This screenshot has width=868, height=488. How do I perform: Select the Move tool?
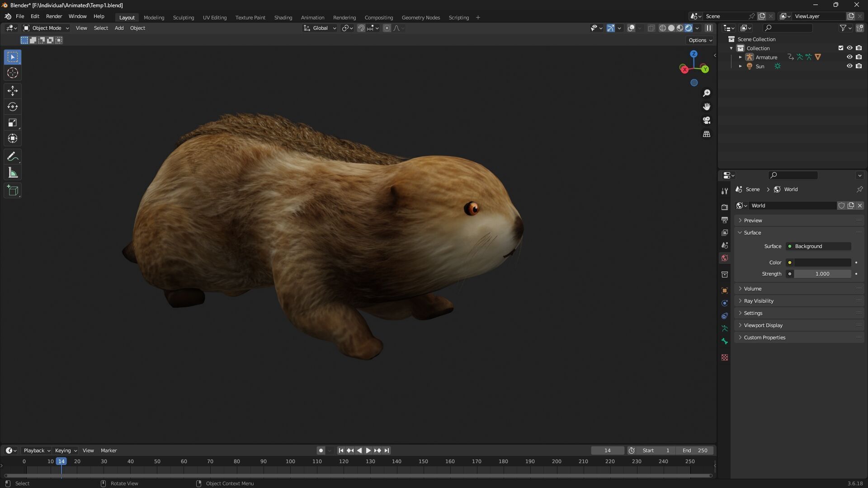point(13,91)
